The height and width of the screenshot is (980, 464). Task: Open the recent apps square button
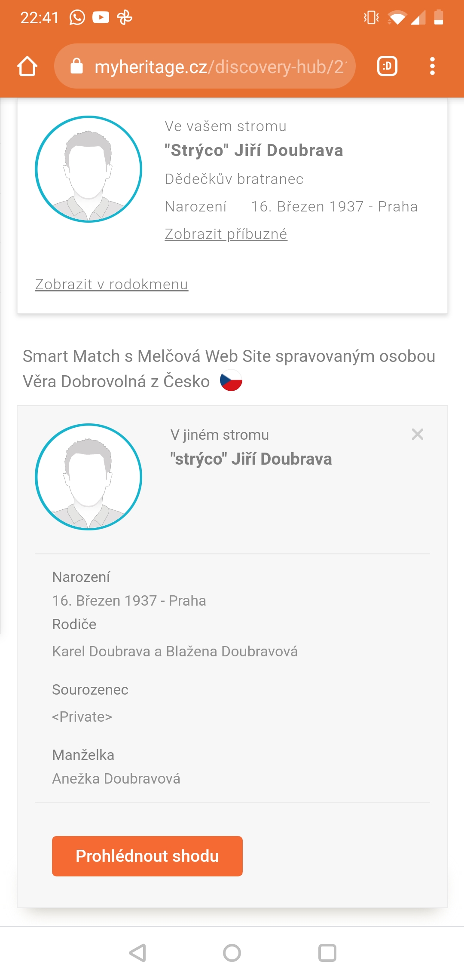pos(327,953)
